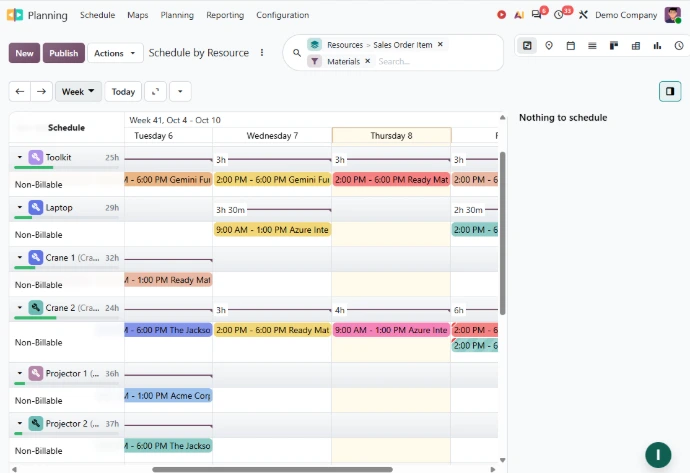Open the chat messages icon
690x473 pixels.
point(536,15)
